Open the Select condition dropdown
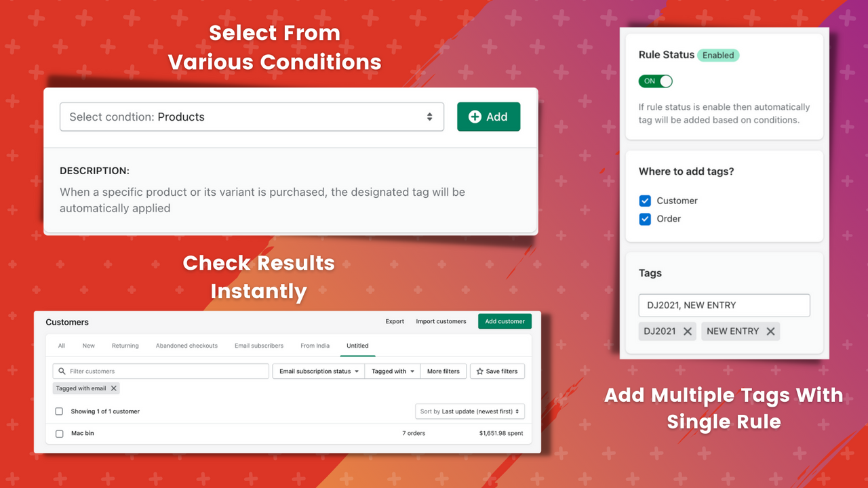Viewport: 868px width, 488px height. coord(252,117)
